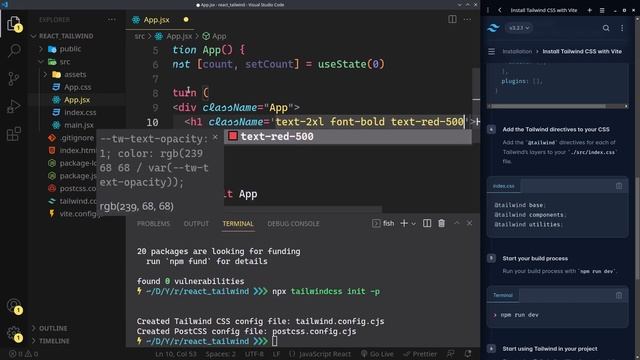Image resolution: width=640 pixels, height=360 pixels.
Task: Add a new terminal with plus icon
Action: tap(404, 223)
